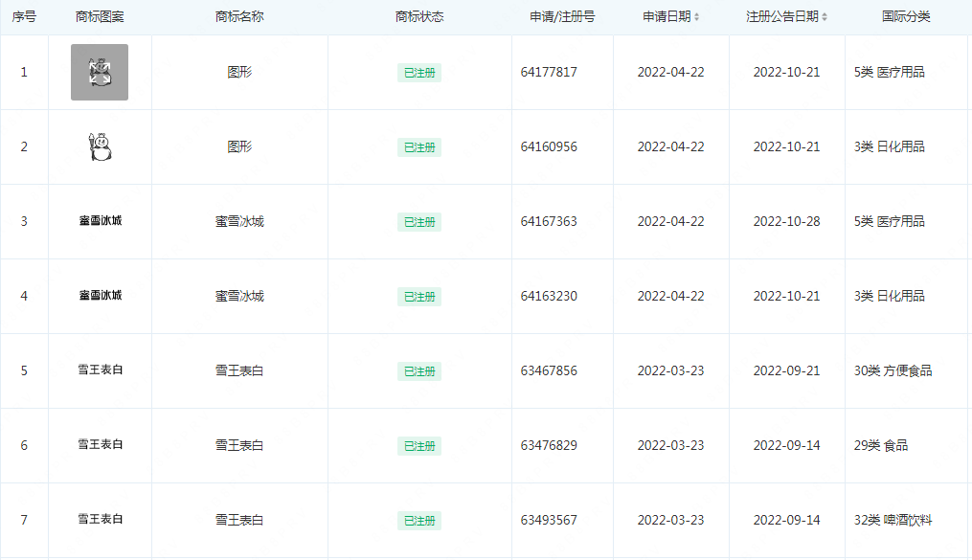
Task: Open trademark name 雪王表白 in row 5
Action: (239, 370)
